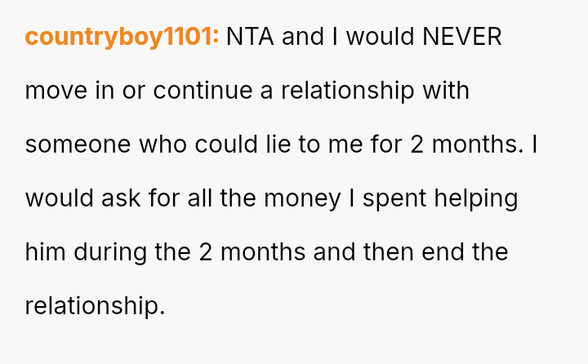Viewport: 588px width, 364px height.
Task: Click the word 'relationship.' on the last line
Action: click(95, 306)
